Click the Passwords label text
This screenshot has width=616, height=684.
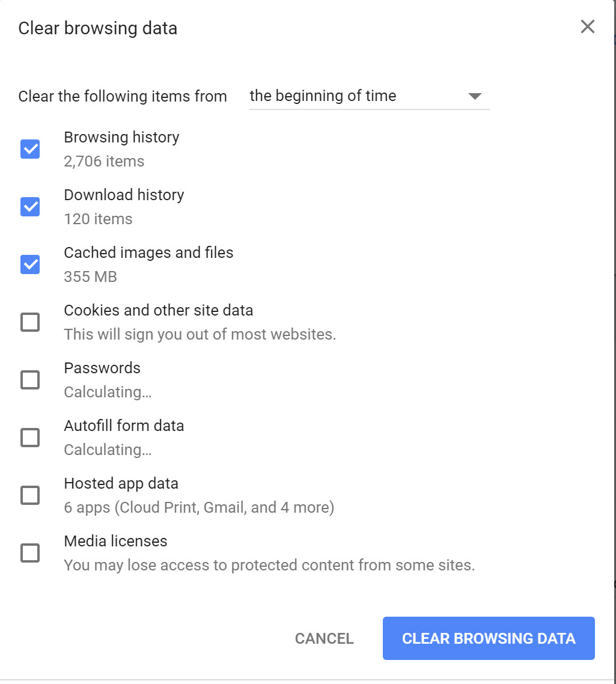pyautogui.click(x=102, y=368)
